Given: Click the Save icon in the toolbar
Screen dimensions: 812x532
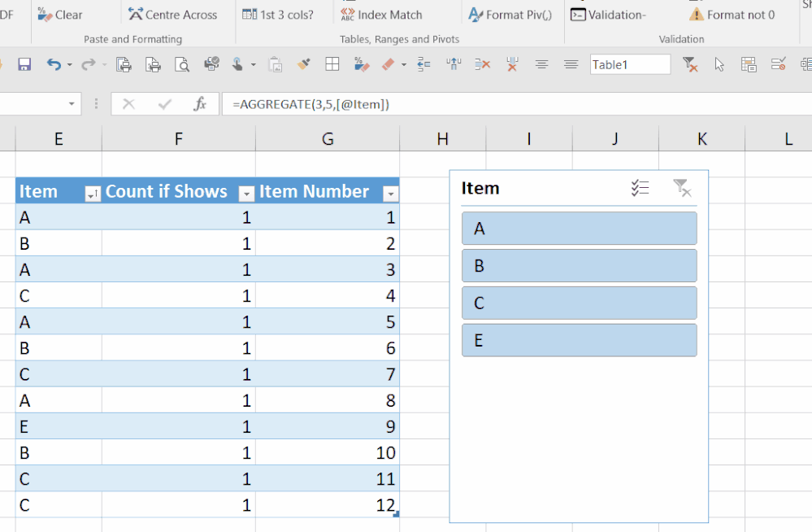Looking at the screenshot, I should tap(24, 64).
